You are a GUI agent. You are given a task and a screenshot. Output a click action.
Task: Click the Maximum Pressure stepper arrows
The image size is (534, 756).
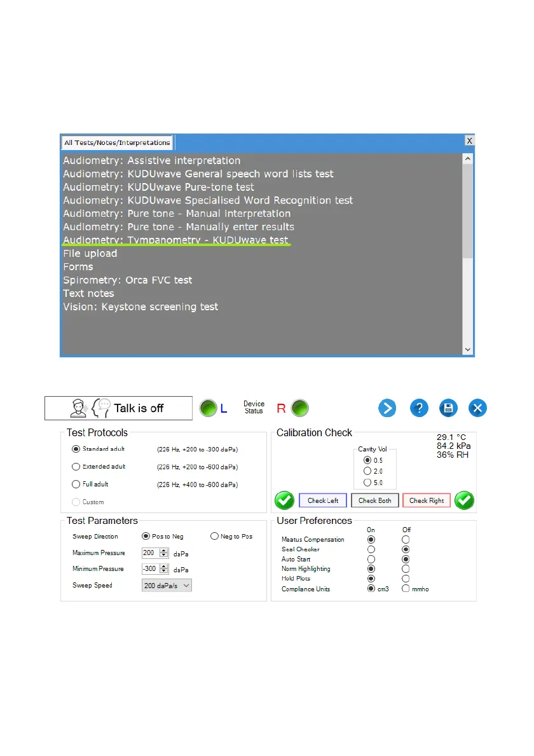point(165,553)
